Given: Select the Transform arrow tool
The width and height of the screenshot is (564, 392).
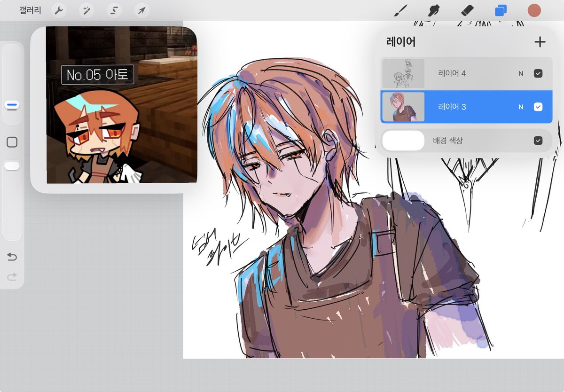Looking at the screenshot, I should point(141,10).
